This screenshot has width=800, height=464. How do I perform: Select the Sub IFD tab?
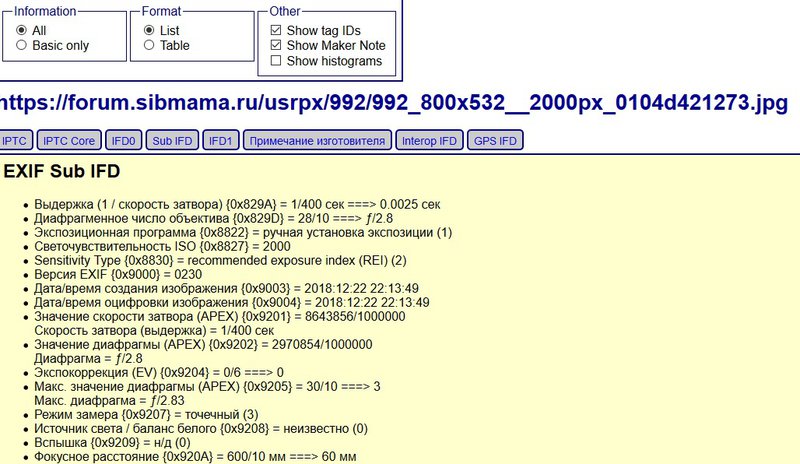coord(172,141)
